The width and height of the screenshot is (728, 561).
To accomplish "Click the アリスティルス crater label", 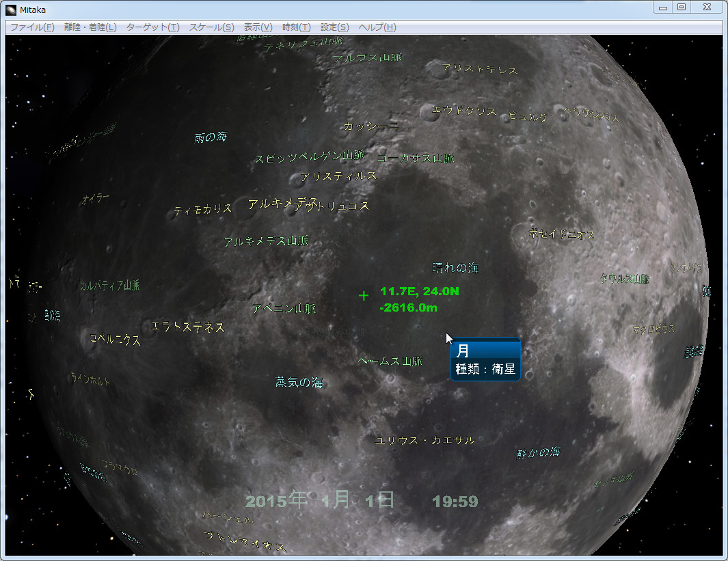I will pos(338,176).
